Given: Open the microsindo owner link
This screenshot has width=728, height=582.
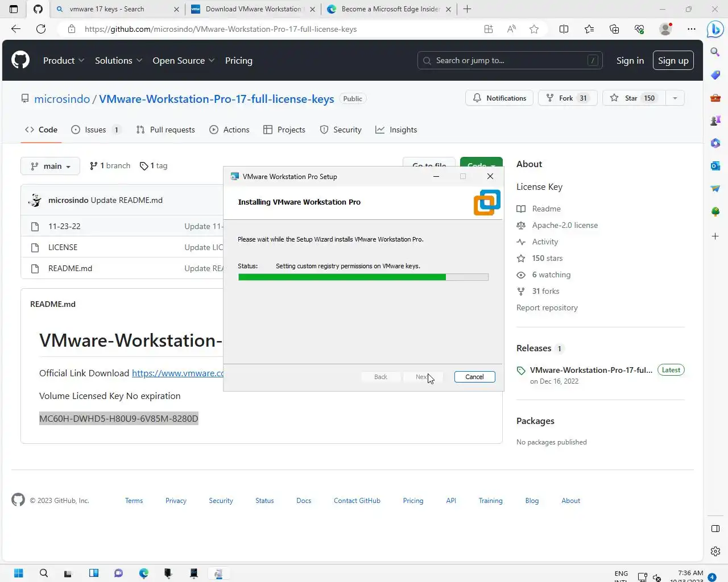Looking at the screenshot, I should 62,99.
